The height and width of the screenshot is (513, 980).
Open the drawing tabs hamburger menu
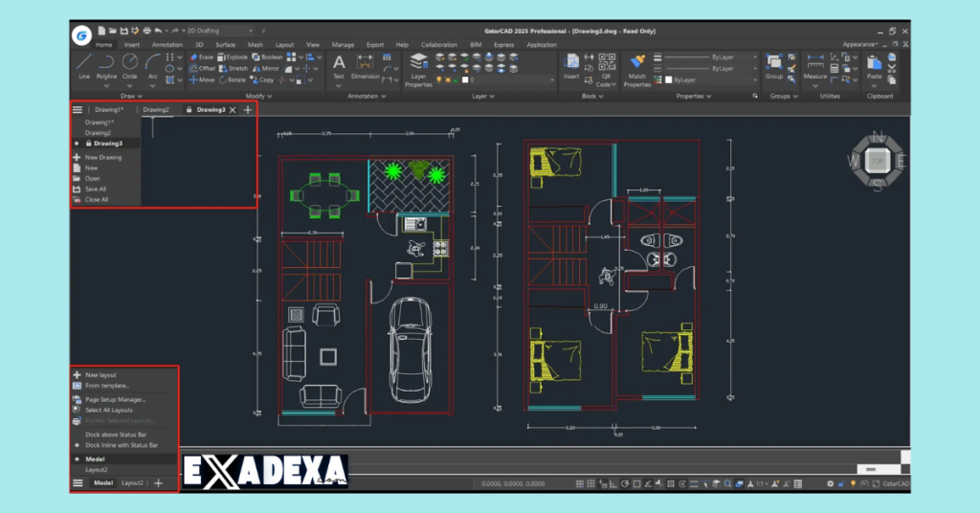click(x=77, y=109)
